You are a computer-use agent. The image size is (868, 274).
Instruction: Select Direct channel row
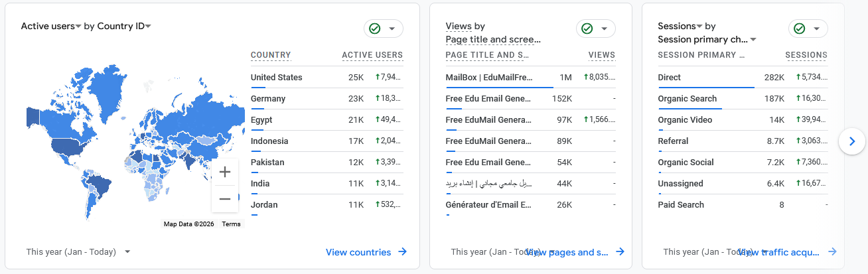point(743,78)
